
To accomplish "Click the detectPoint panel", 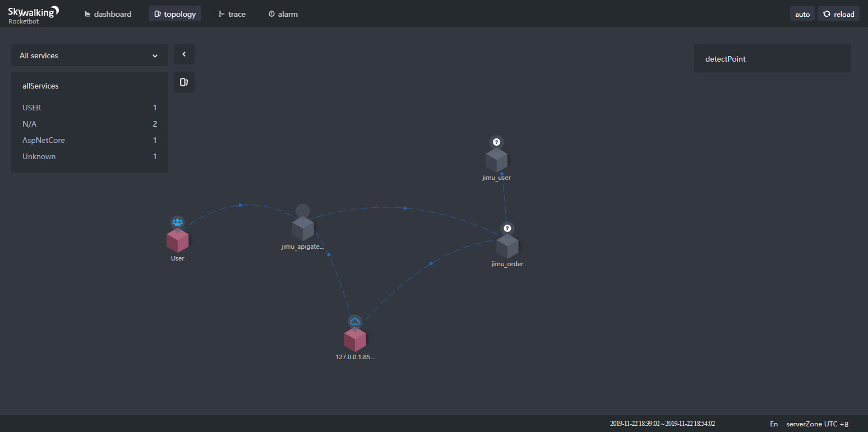I will (x=773, y=58).
